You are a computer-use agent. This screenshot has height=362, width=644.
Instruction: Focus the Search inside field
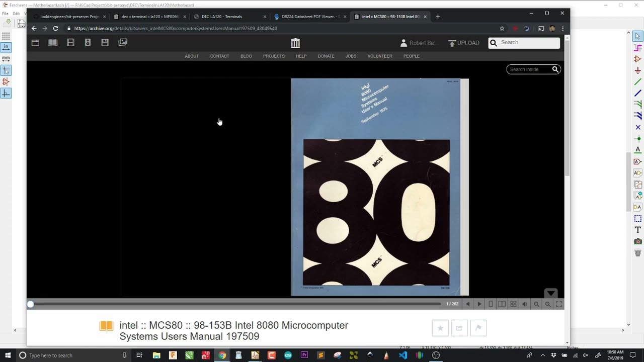(529, 69)
